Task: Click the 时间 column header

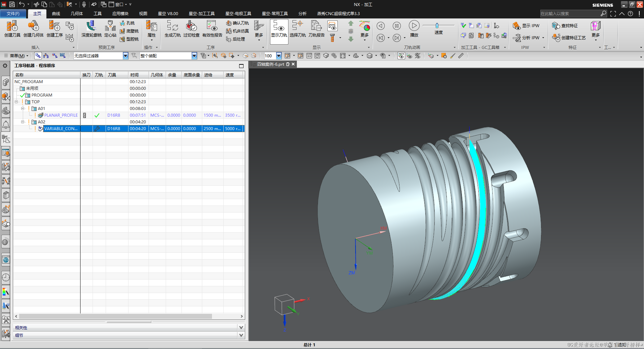Action: point(138,75)
